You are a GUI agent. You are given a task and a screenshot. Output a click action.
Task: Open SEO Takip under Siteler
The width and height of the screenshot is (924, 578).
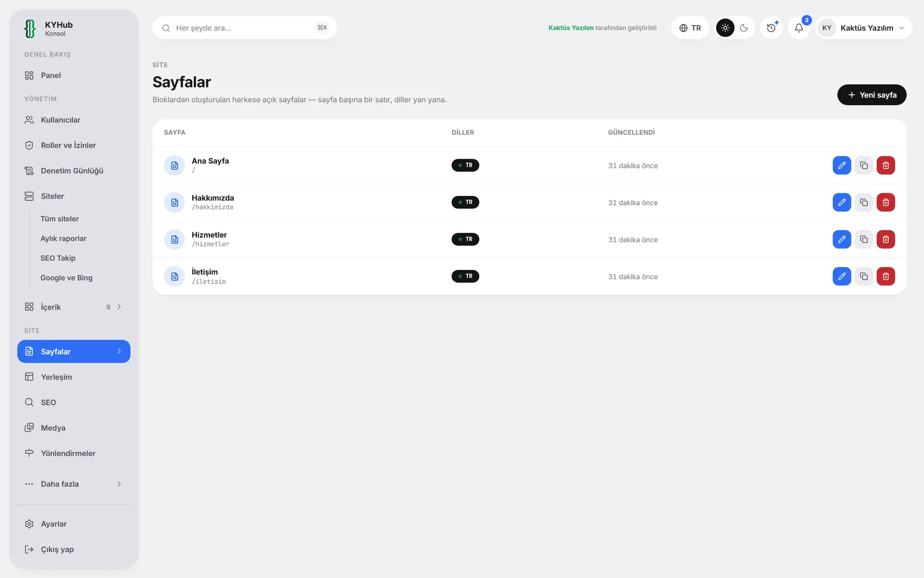tap(58, 258)
